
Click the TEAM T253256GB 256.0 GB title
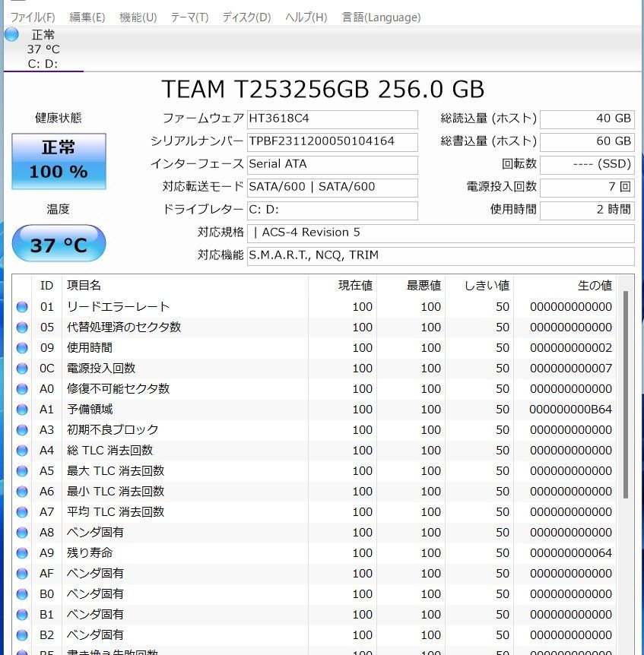click(x=322, y=90)
